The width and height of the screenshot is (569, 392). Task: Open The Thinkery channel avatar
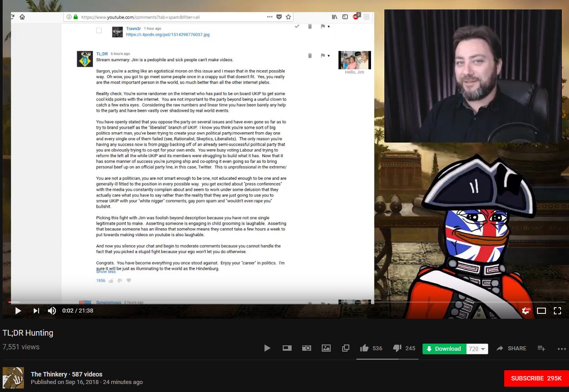point(13,378)
